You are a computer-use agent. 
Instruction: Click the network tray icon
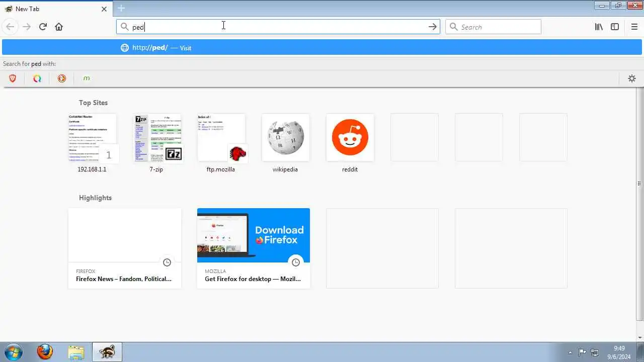595,352
